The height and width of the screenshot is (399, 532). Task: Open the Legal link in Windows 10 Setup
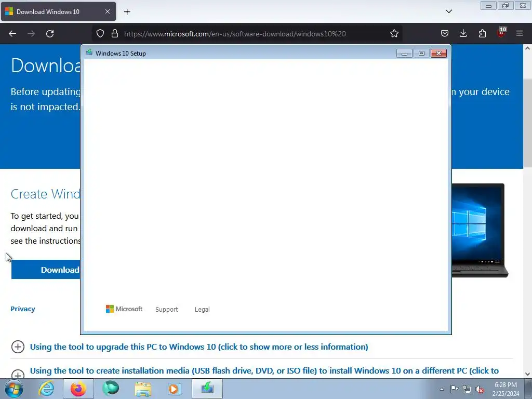[x=202, y=310]
